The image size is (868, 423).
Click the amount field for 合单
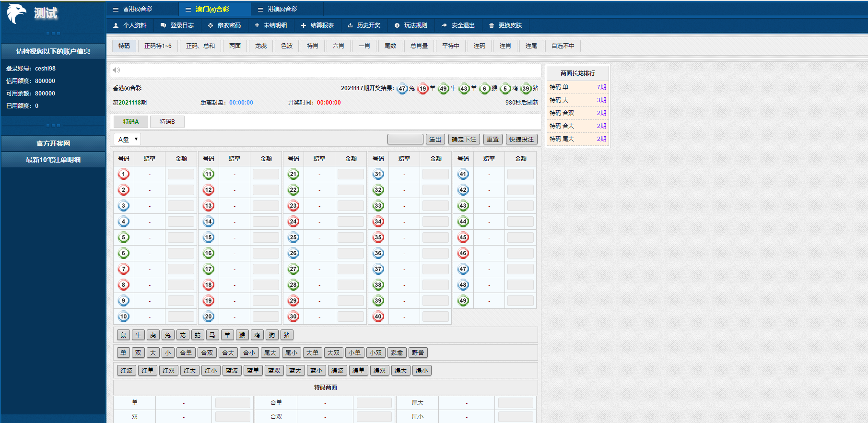pyautogui.click(x=374, y=403)
